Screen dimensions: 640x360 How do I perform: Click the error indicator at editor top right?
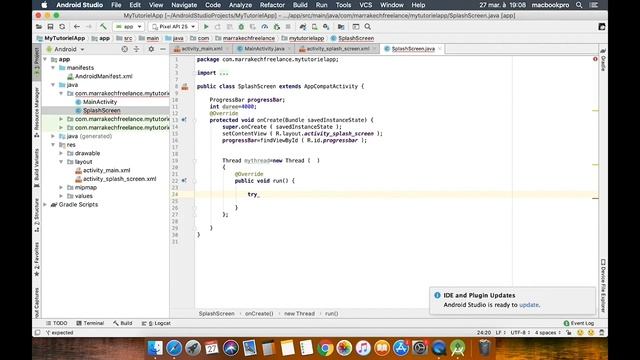[x=595, y=59]
